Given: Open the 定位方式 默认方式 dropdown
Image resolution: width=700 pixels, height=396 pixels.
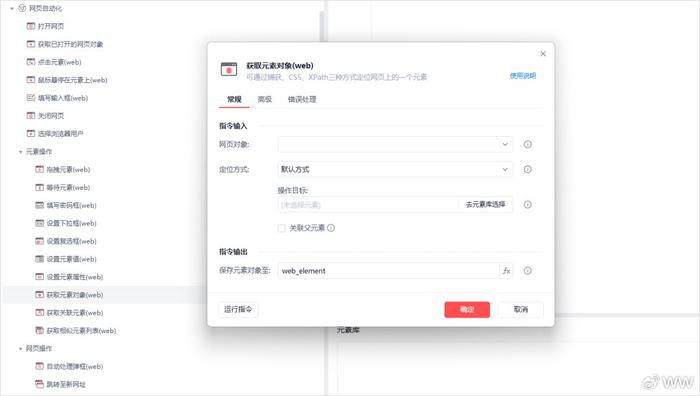Looking at the screenshot, I should (395, 169).
